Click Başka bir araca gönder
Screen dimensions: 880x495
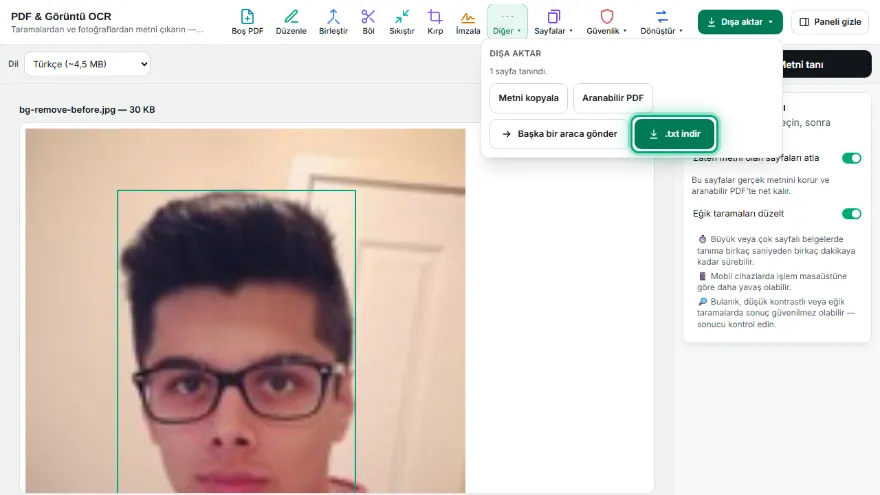point(558,134)
